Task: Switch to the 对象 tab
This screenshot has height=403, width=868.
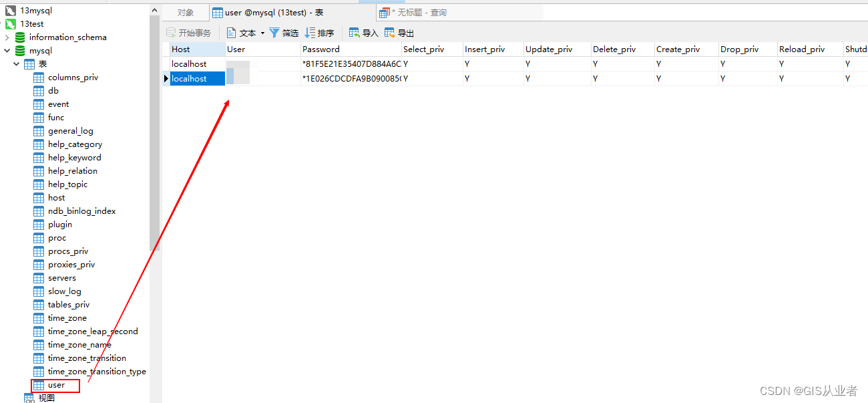Action: pyautogui.click(x=186, y=13)
